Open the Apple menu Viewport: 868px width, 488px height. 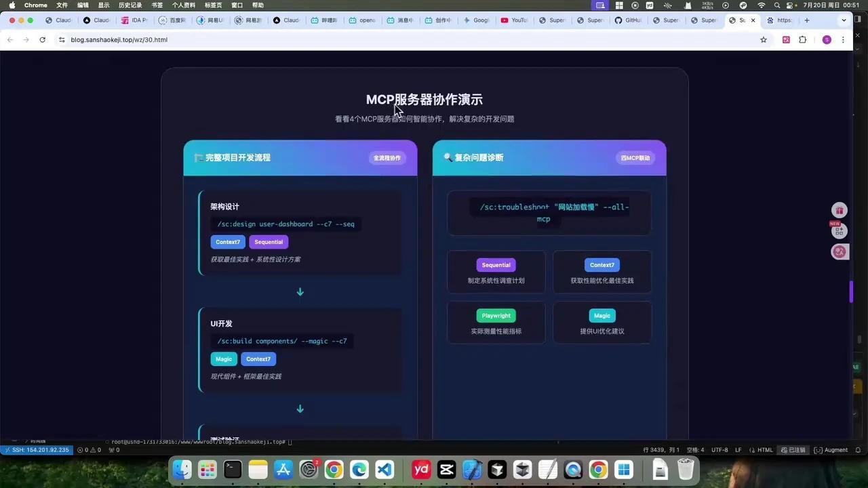12,5
